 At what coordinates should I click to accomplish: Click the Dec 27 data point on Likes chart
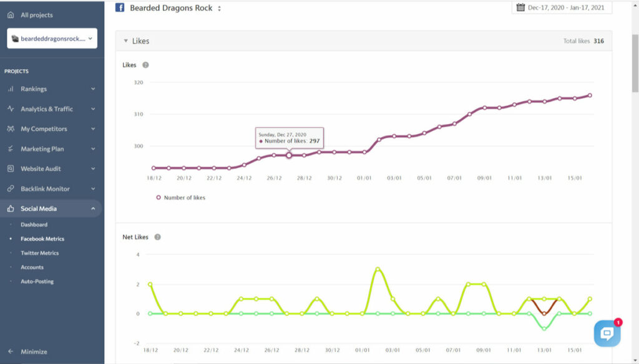pos(289,155)
